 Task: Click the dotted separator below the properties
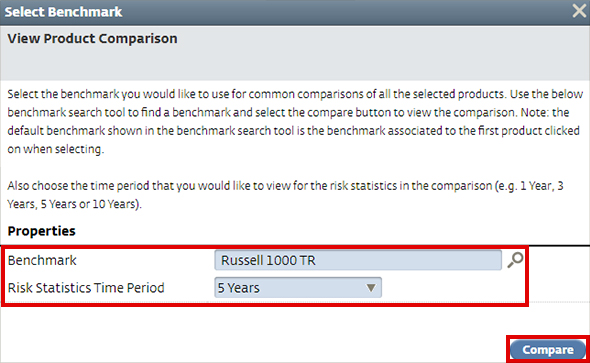[559, 302]
